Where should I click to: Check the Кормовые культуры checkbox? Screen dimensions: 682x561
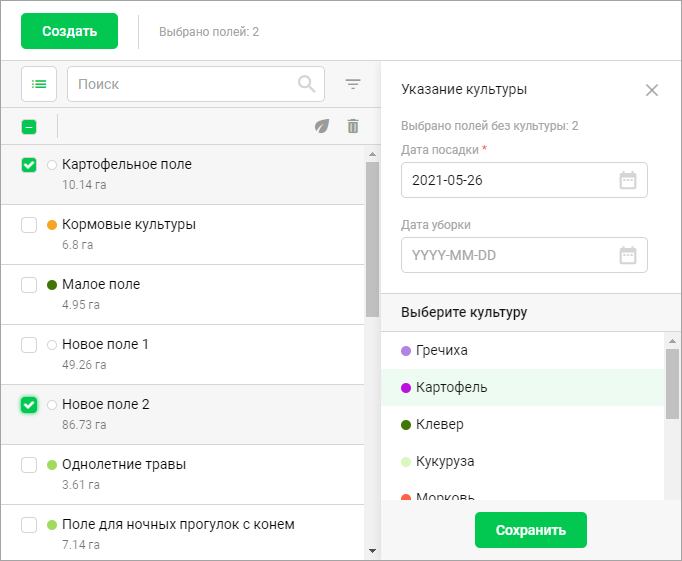click(29, 225)
